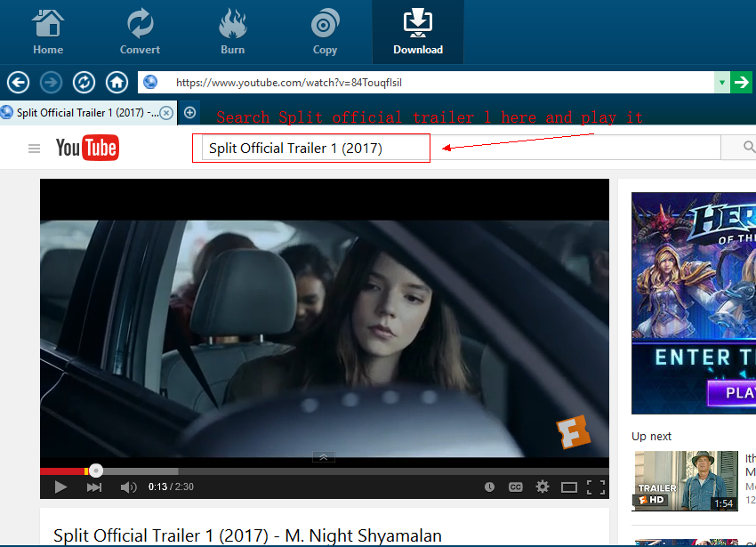Open the Heroes of the Storm advertisement

[x=694, y=303]
